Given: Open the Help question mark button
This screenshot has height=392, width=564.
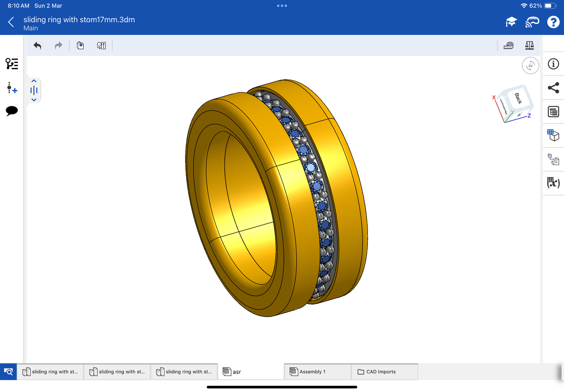Looking at the screenshot, I should (553, 22).
